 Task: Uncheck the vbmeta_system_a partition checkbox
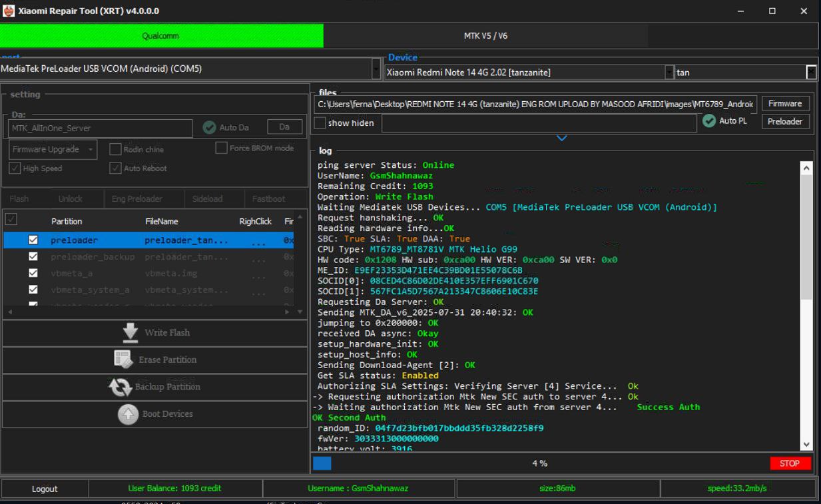33,289
